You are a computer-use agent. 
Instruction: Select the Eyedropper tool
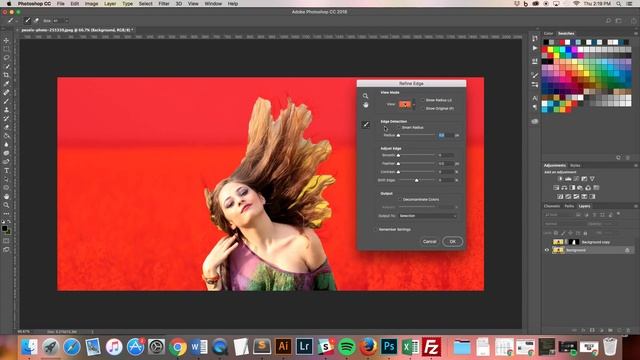(6, 84)
